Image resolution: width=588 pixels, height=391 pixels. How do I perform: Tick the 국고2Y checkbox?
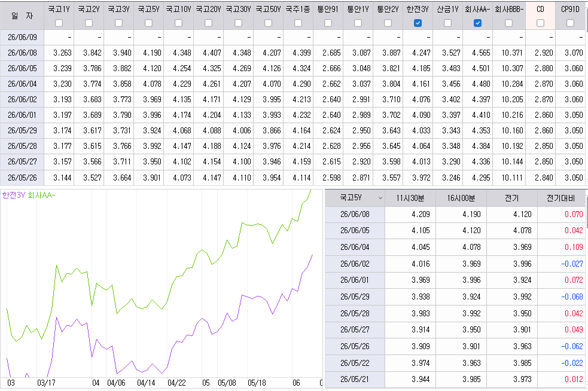coord(89,23)
